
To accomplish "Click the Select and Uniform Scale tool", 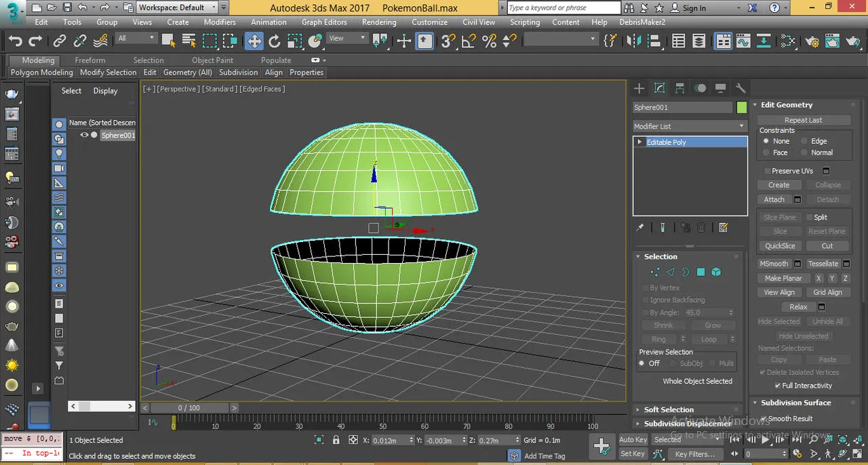I will tap(294, 41).
